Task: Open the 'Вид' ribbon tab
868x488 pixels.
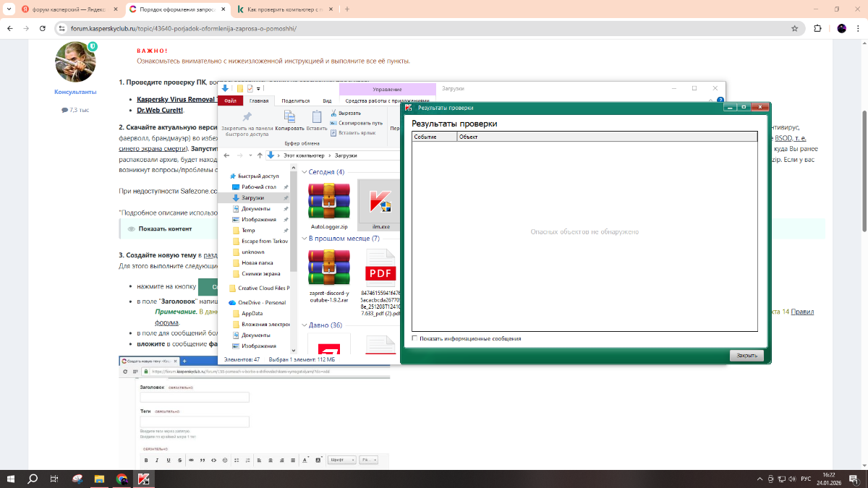Action: point(327,100)
